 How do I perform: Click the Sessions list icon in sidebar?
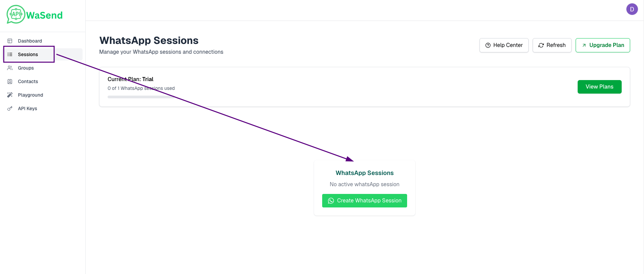(10, 54)
